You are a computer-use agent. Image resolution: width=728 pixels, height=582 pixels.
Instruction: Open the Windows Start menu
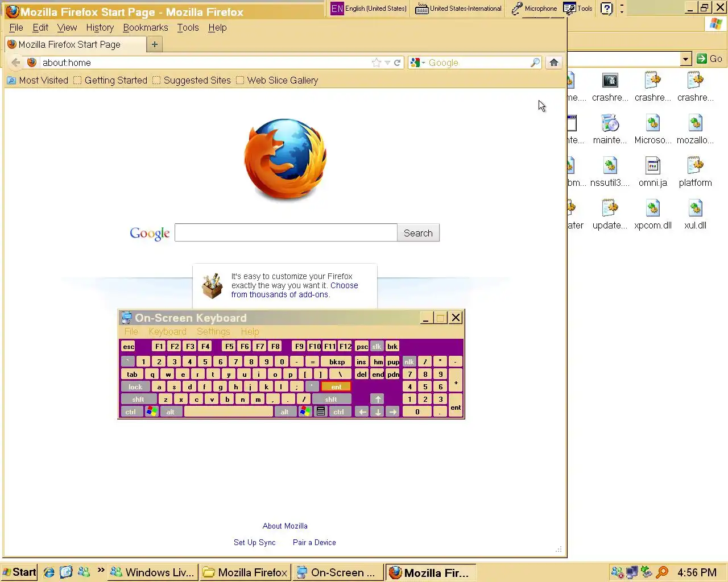19,572
